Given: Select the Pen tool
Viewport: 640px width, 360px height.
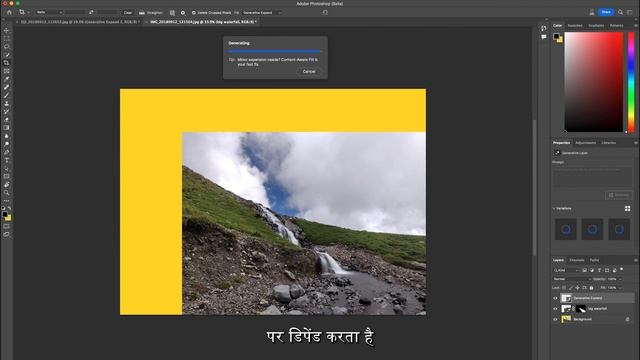Looking at the screenshot, I should 6,152.
